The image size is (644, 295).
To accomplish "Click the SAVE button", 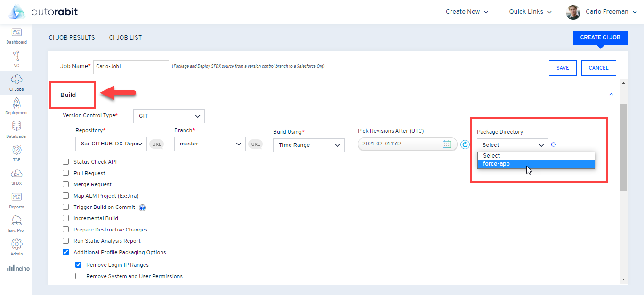I will tap(563, 68).
